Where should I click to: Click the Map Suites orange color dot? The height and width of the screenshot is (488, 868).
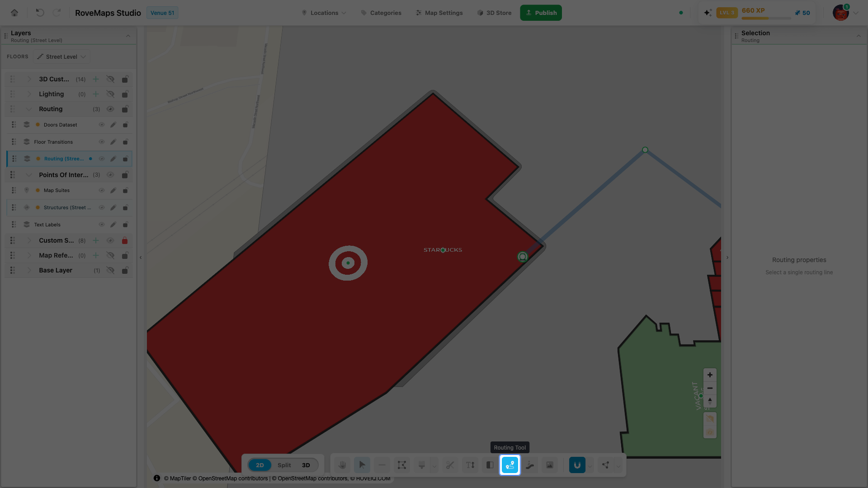click(x=38, y=190)
